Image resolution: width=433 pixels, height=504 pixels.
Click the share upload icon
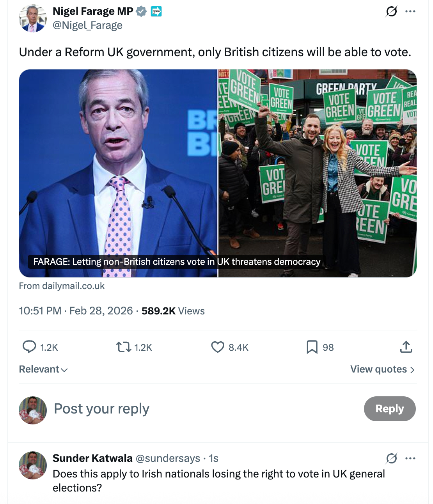tap(406, 347)
